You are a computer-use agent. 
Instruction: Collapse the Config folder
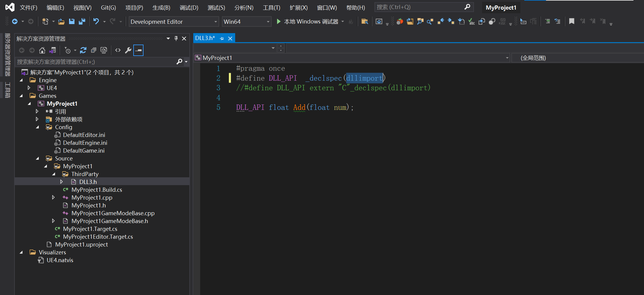37,127
